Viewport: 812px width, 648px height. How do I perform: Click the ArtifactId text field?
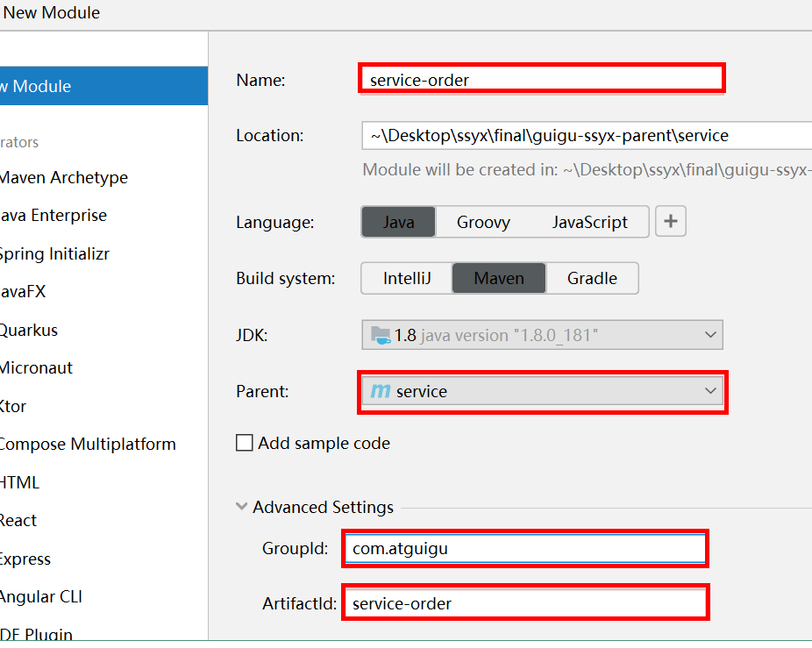[524, 604]
